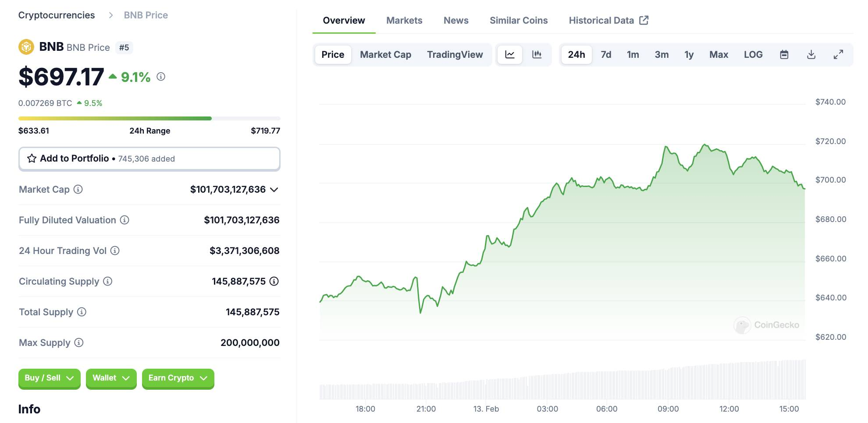Image resolution: width=868 pixels, height=423 pixels.
Task: Open the calendar date range picker
Action: pyautogui.click(x=784, y=55)
